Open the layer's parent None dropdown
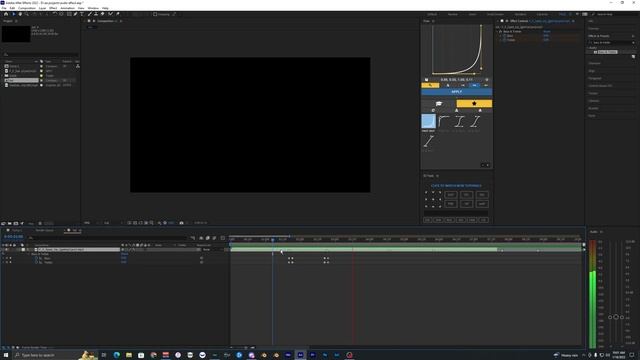The height and width of the screenshot is (360, 640). click(x=212, y=249)
